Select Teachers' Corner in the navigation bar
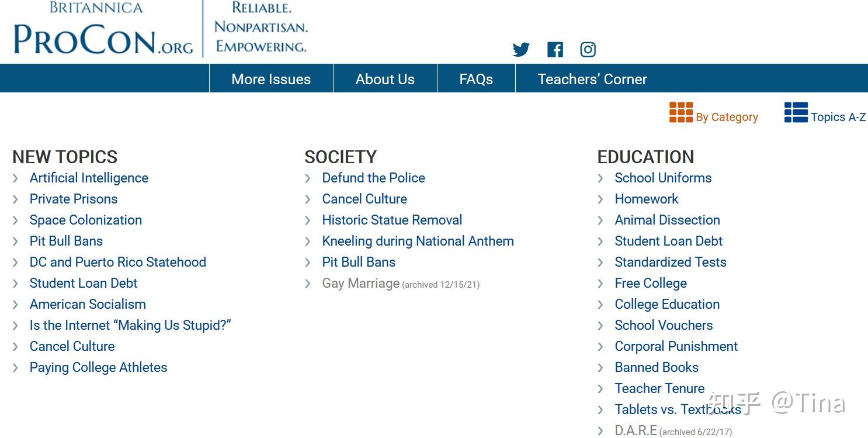 point(592,79)
